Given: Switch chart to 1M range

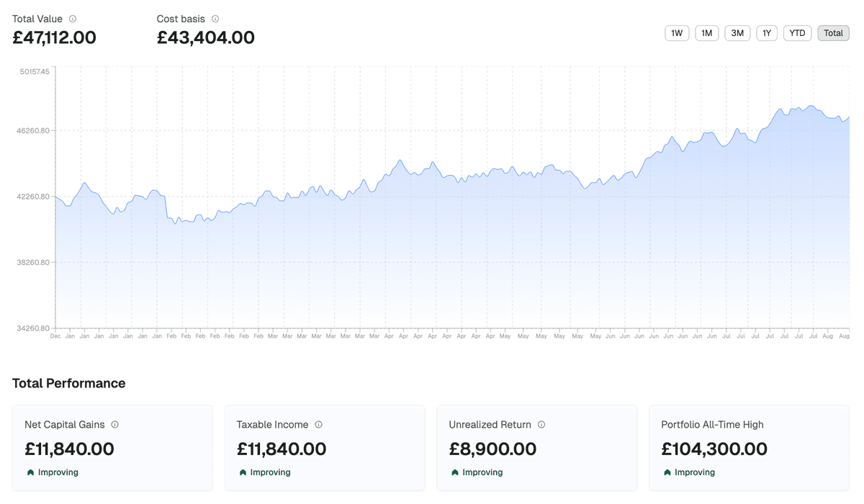Looking at the screenshot, I should [x=706, y=33].
